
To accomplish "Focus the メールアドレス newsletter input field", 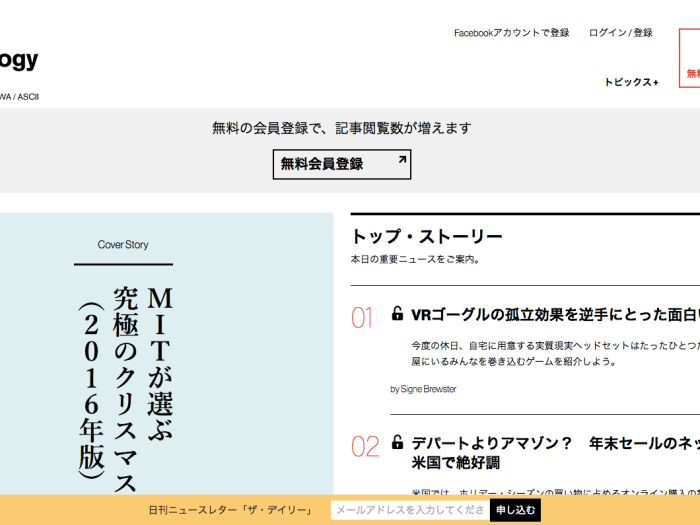I will pos(410,511).
